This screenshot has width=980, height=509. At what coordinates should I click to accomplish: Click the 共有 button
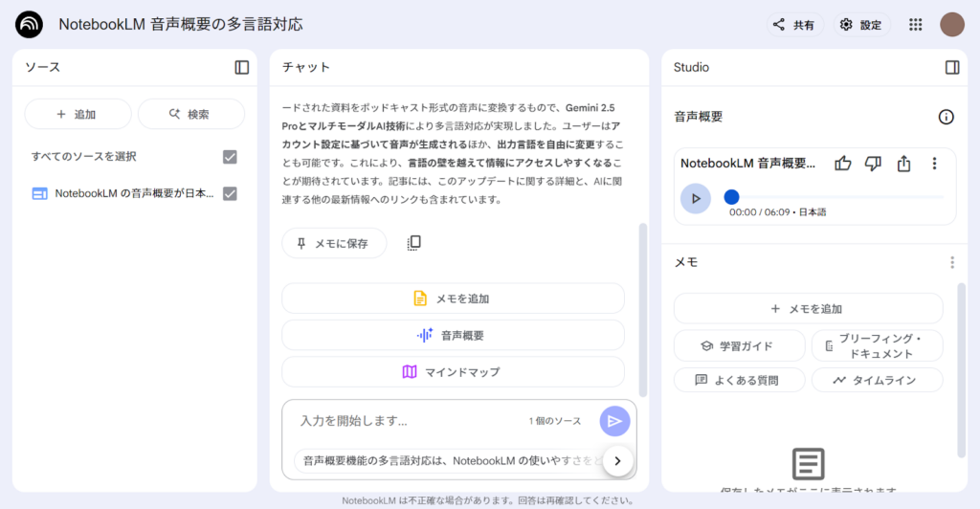click(795, 24)
